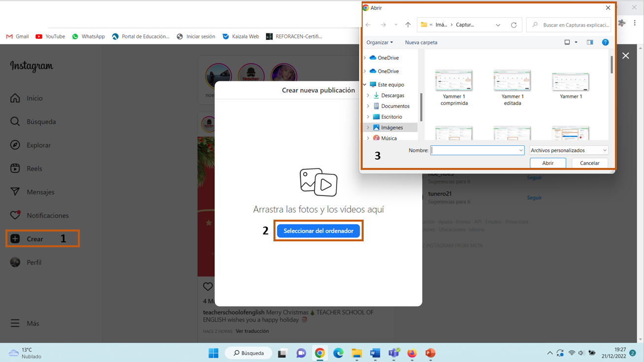Click the forward arrow in file dialog
The width and height of the screenshot is (644, 362).
tap(383, 25)
